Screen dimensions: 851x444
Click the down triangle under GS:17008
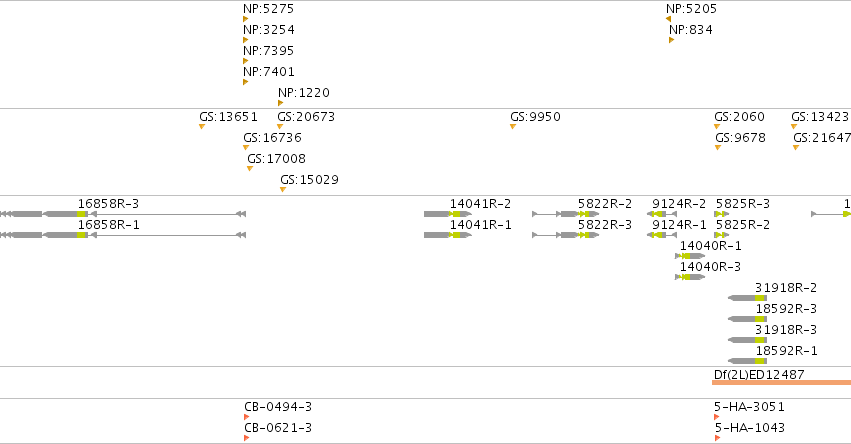[x=250, y=169]
